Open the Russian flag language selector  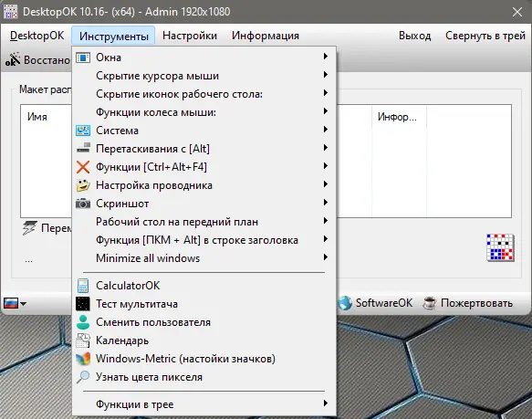(15, 303)
